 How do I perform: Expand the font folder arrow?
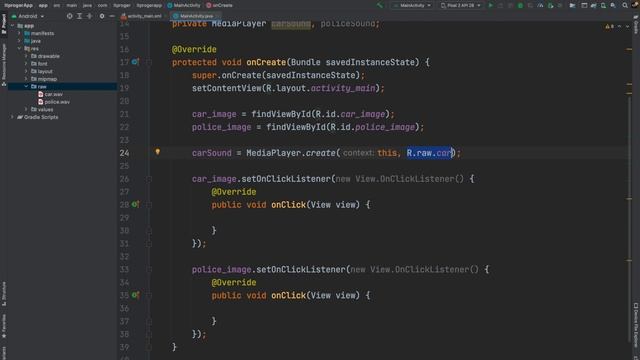[x=27, y=64]
